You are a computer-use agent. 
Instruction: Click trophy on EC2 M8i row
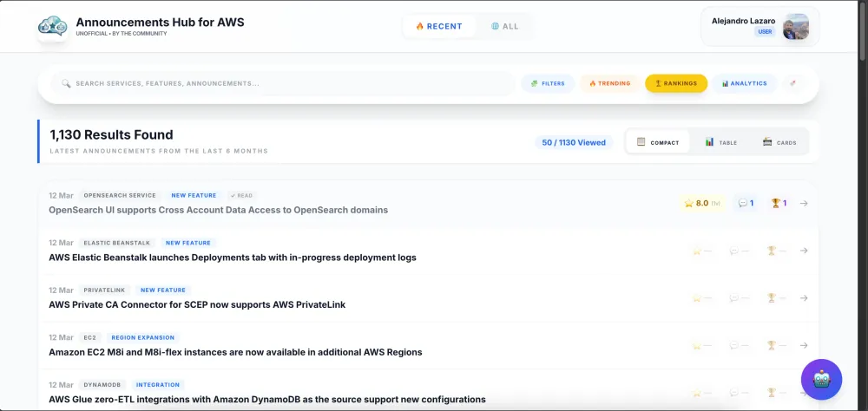(x=776, y=345)
